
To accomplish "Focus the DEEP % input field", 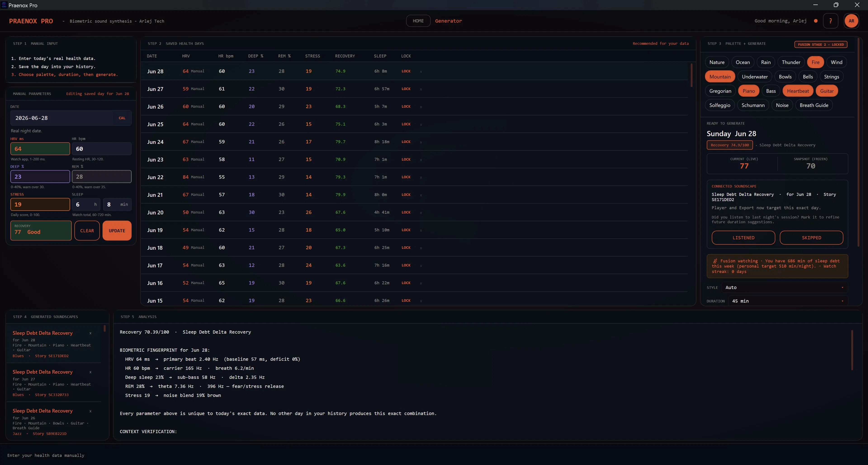I will tap(40, 177).
